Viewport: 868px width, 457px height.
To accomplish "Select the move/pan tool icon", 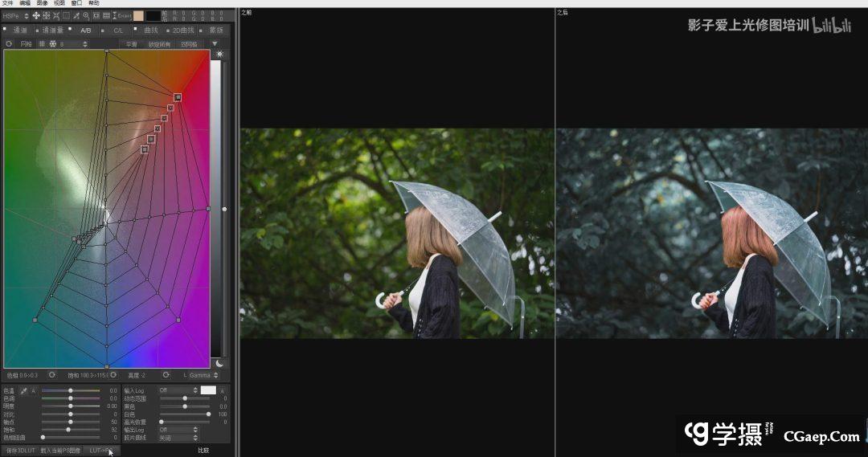I will pyautogui.click(x=36, y=15).
